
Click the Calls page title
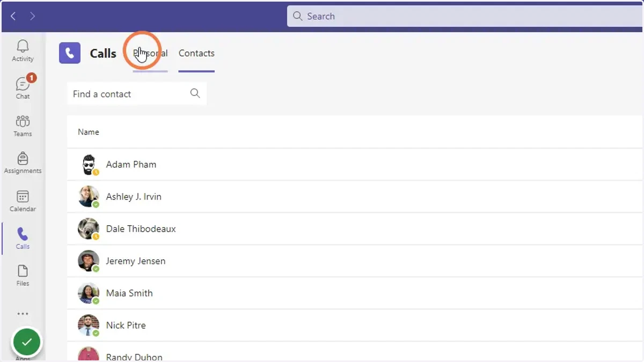(103, 54)
